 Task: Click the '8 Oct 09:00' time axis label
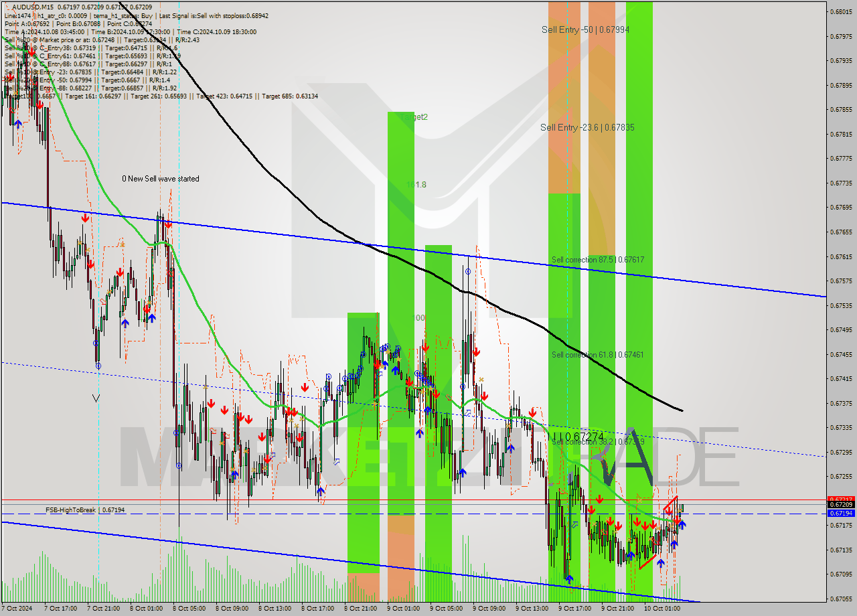232,609
